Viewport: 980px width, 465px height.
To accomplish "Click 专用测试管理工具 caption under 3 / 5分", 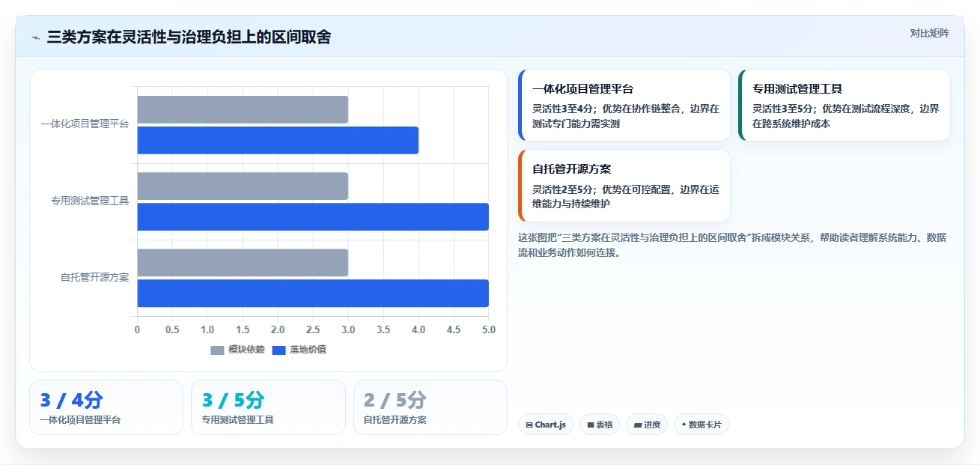I will tap(238, 420).
